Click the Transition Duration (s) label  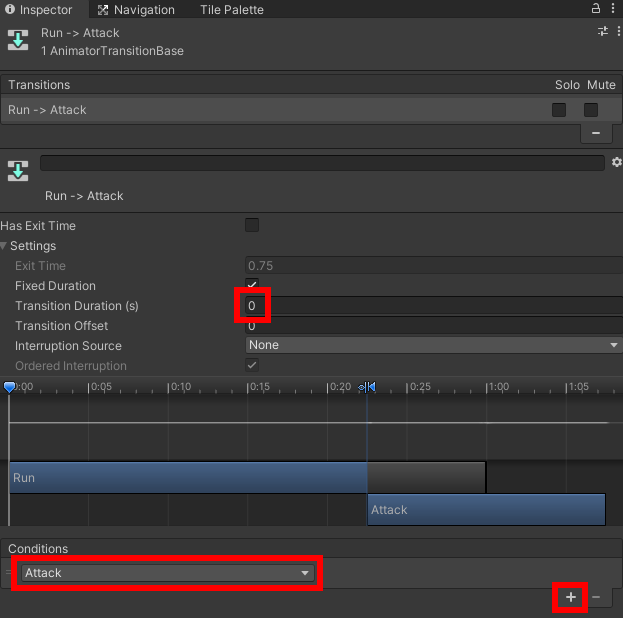[77, 306]
